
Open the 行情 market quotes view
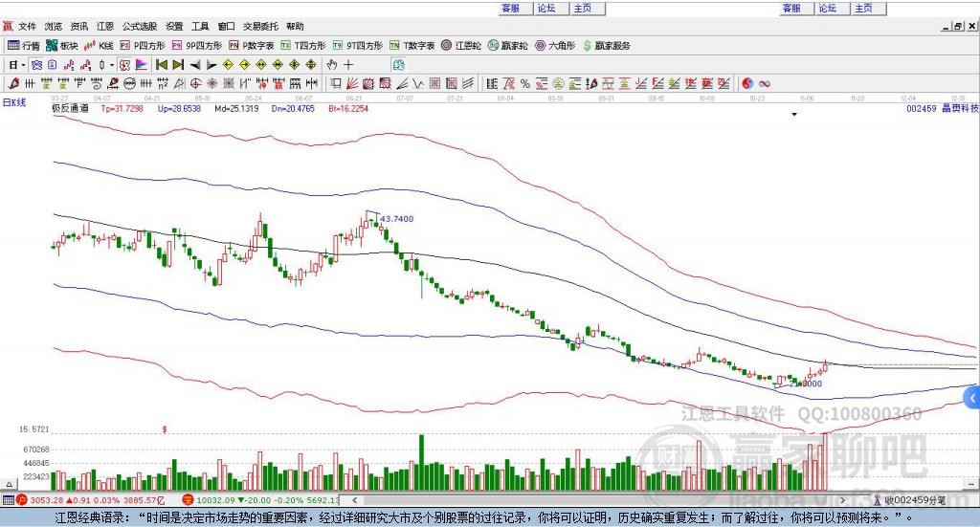(x=24, y=46)
